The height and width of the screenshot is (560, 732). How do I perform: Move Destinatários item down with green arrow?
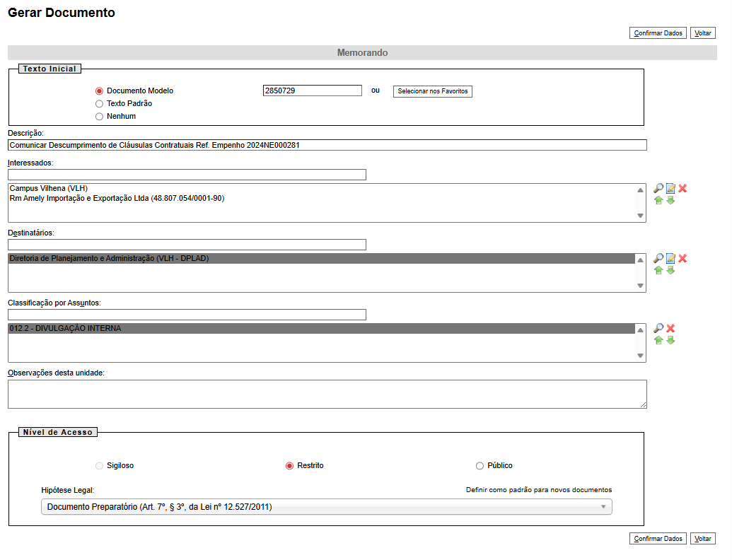coord(670,271)
